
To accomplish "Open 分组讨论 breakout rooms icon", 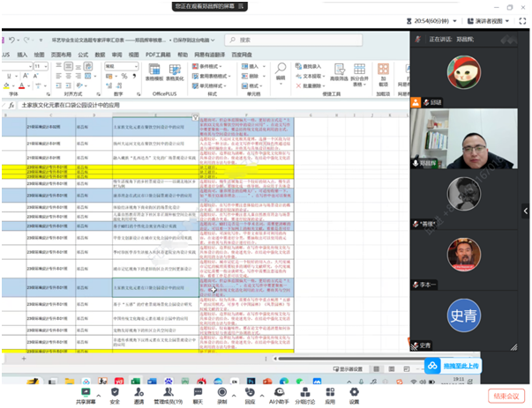I will [x=304, y=396].
